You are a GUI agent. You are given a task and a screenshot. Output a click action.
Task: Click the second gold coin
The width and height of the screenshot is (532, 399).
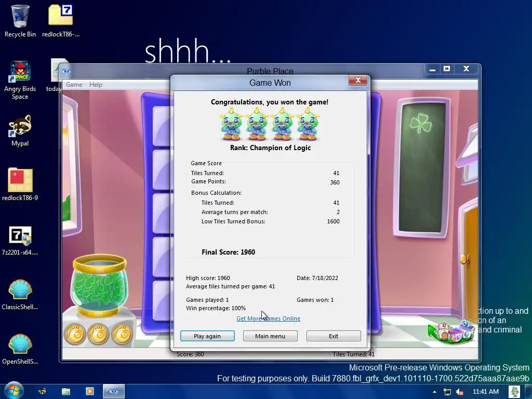(x=98, y=334)
